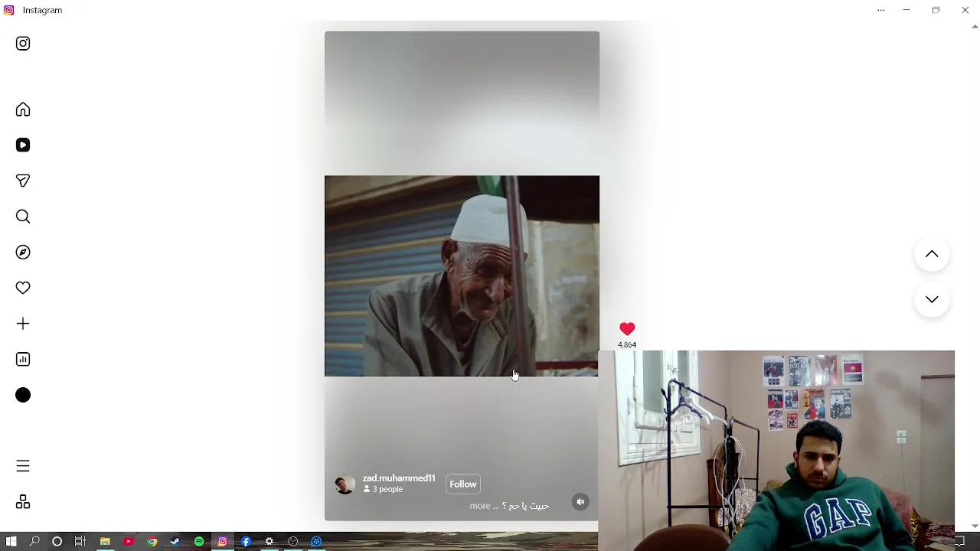Open Spotify from the taskbar

[x=199, y=542]
